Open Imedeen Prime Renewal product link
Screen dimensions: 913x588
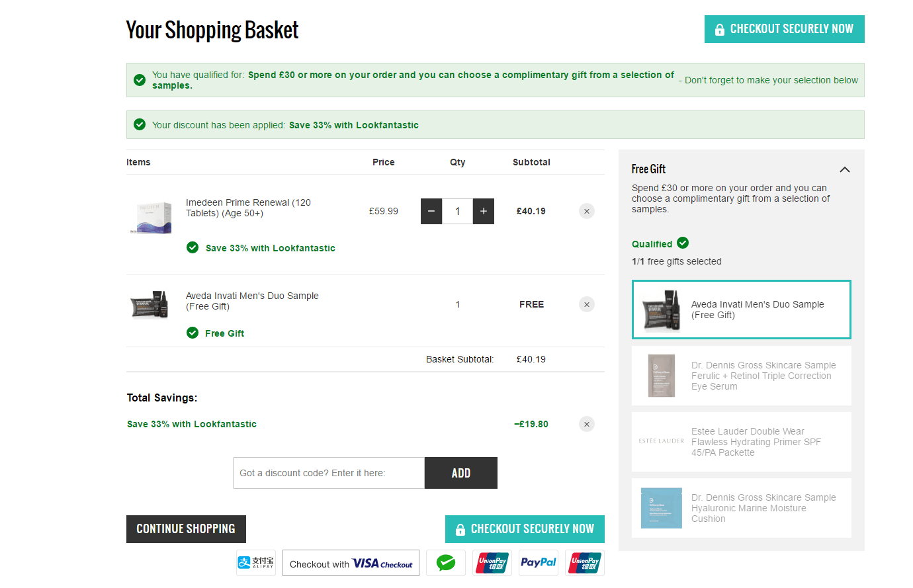pyautogui.click(x=248, y=208)
